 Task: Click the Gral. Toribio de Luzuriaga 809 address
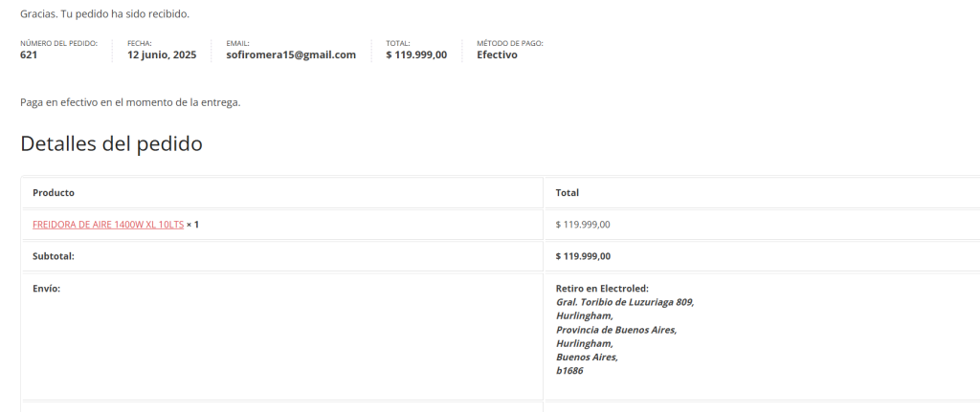pyautogui.click(x=624, y=302)
